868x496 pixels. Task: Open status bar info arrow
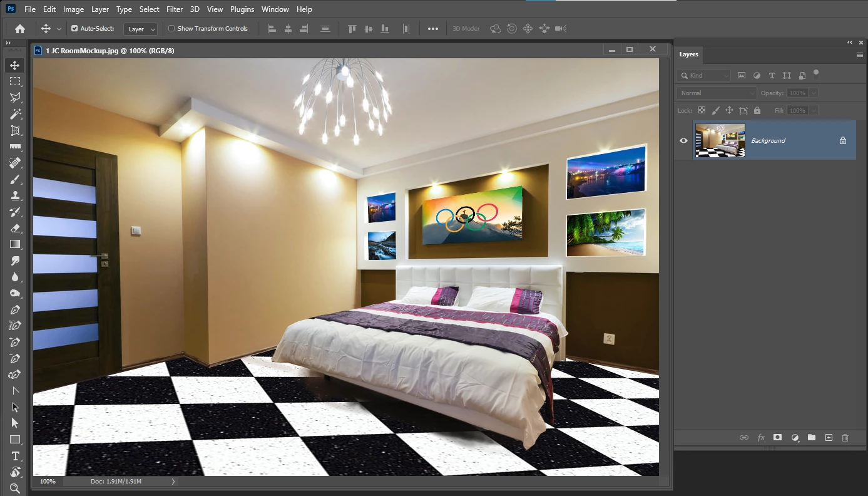pos(173,482)
